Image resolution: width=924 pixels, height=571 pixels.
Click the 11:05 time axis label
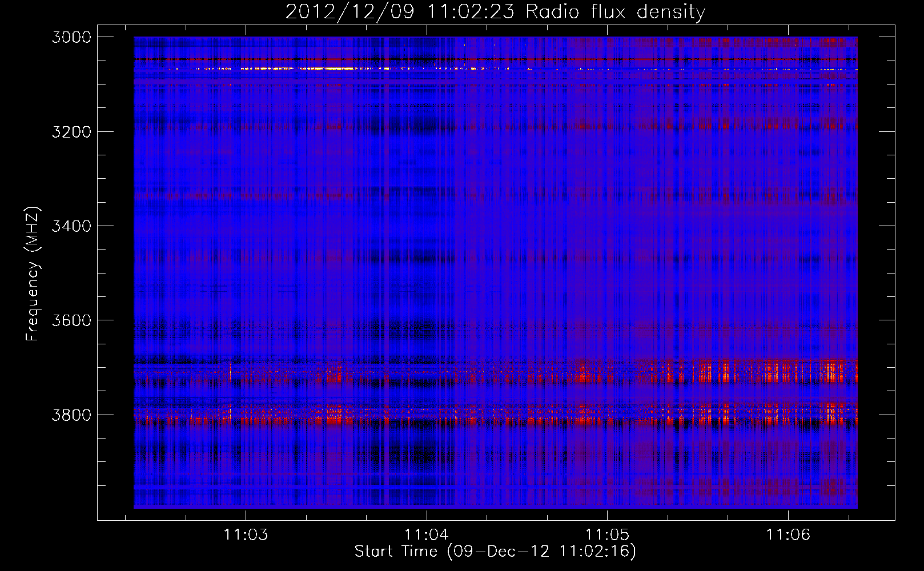coord(607,534)
